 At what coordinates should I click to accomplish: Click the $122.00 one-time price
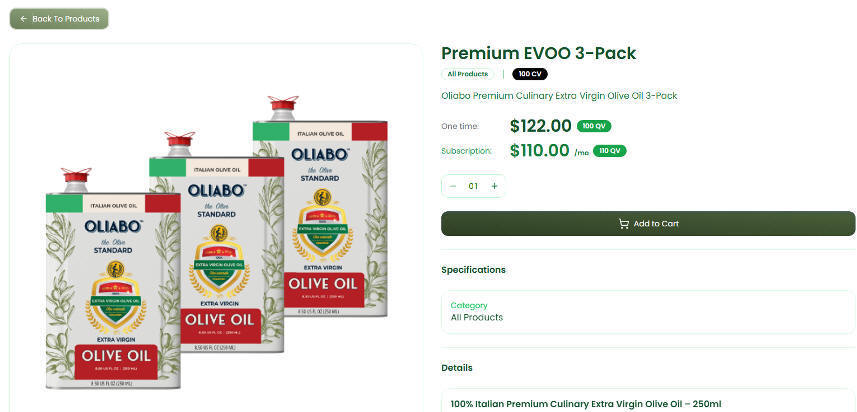point(540,126)
